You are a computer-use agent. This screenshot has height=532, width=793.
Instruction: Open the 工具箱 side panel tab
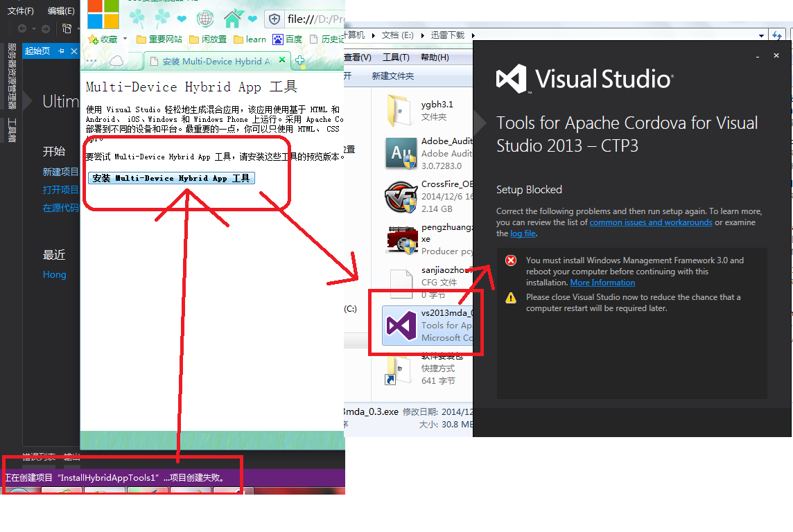coord(12,130)
